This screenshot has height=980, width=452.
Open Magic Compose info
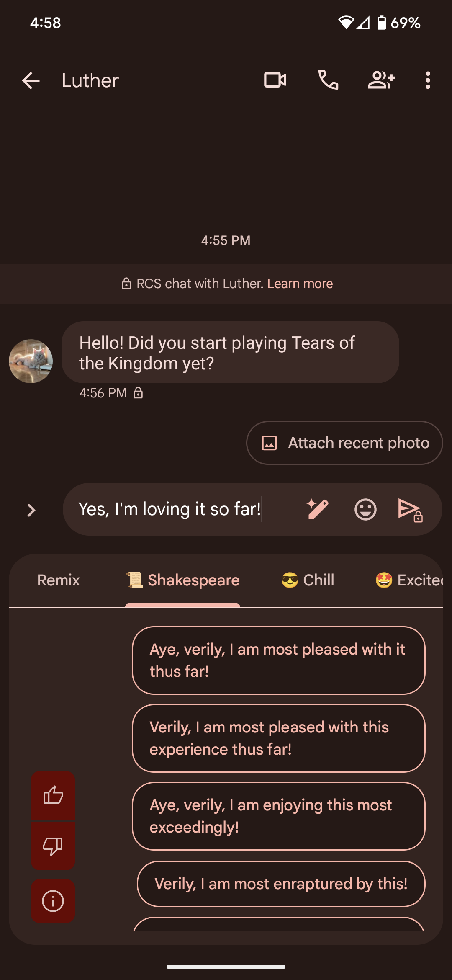[x=53, y=901]
